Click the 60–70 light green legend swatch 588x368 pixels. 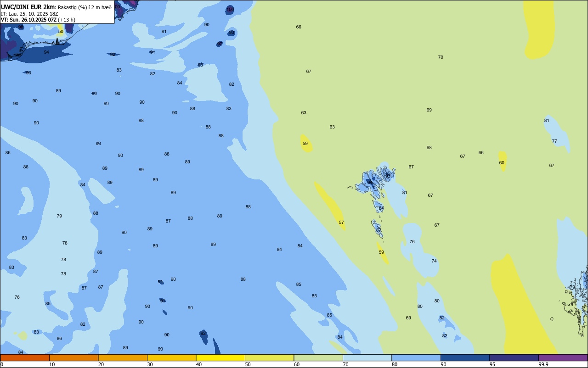pyautogui.click(x=318, y=357)
